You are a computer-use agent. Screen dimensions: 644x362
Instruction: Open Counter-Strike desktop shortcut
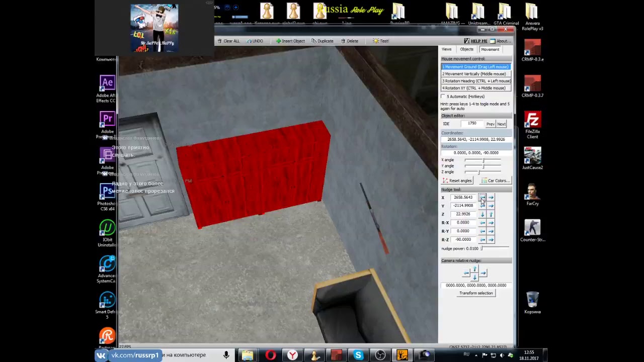[x=532, y=230]
